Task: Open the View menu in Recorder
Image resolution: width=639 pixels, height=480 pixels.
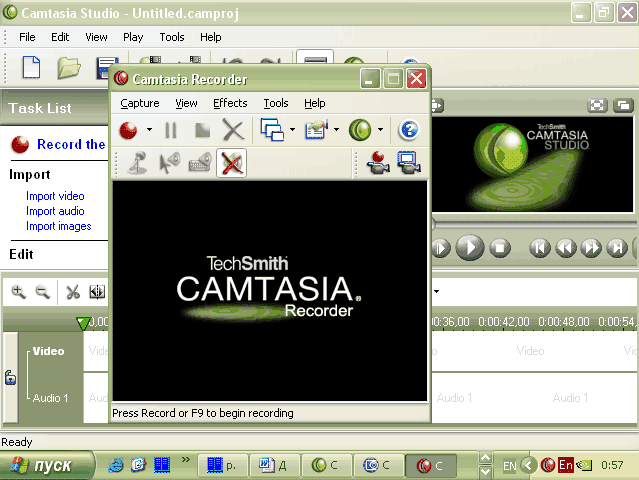Action: [186, 103]
